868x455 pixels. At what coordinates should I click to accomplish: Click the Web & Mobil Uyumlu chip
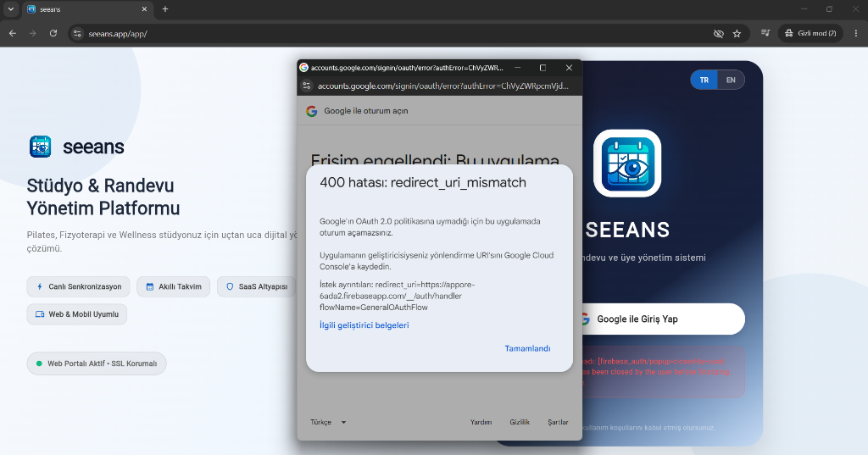point(77,314)
